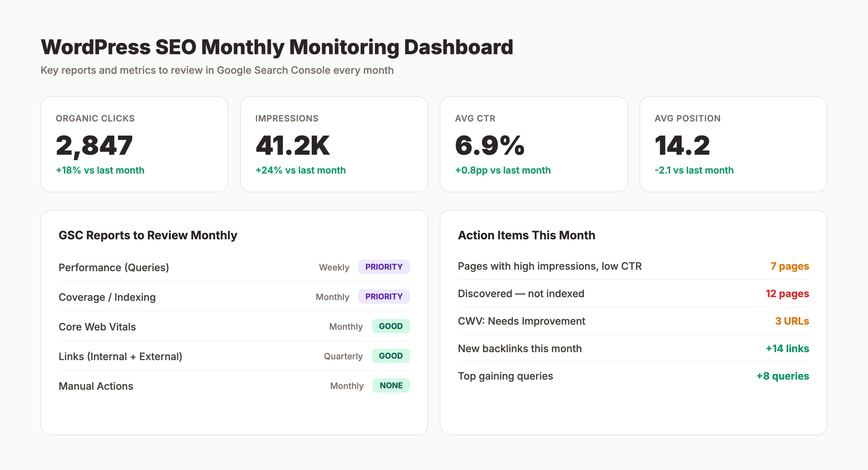868x470 pixels.
Task: Click the 7 pages count for low CTR pages
Action: [x=790, y=266]
